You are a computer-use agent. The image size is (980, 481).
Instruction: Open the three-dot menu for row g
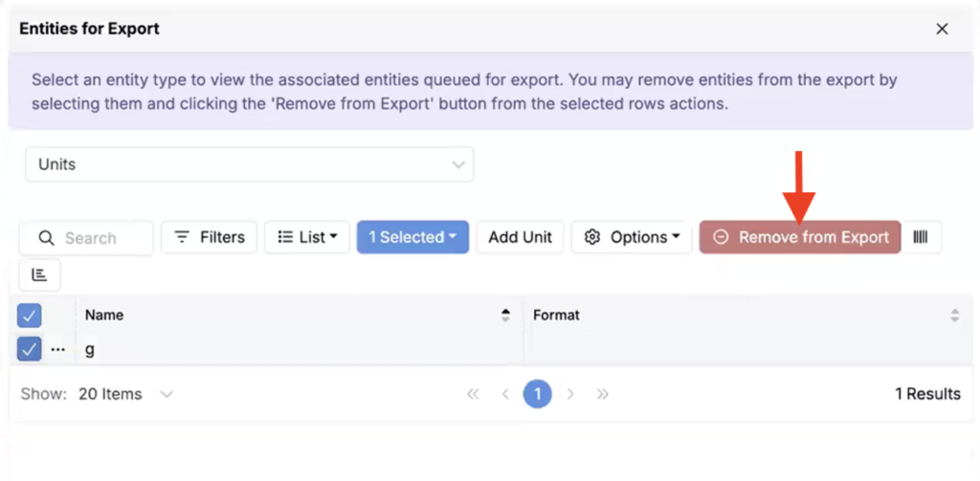click(58, 350)
